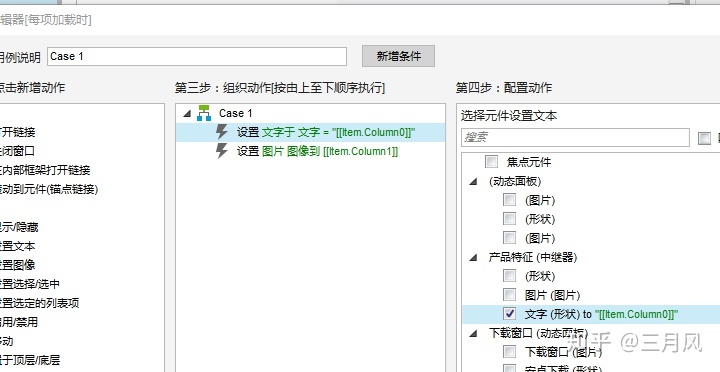Check the first (图片) checkbox under 动态面板

tap(509, 200)
